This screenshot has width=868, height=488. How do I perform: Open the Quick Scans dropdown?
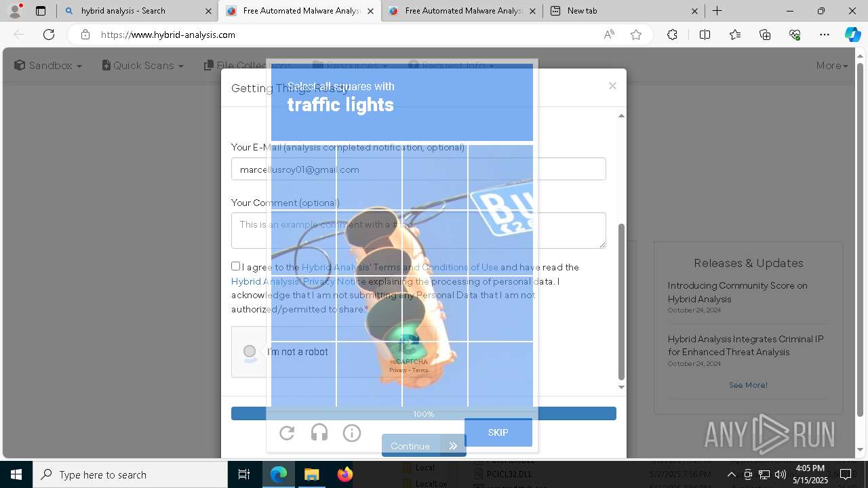tap(143, 66)
